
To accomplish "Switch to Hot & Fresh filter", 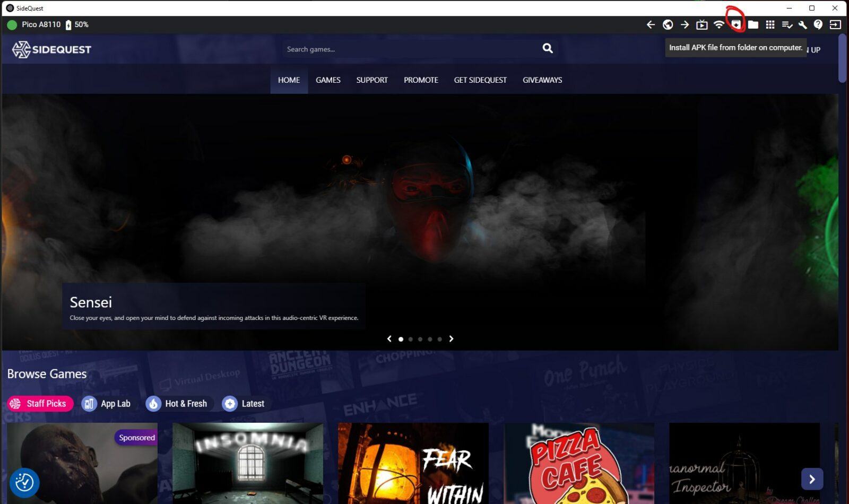I will (179, 404).
